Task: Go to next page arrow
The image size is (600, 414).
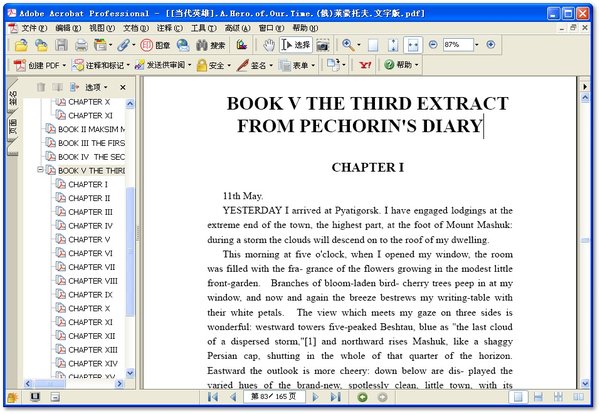Action: pos(316,397)
